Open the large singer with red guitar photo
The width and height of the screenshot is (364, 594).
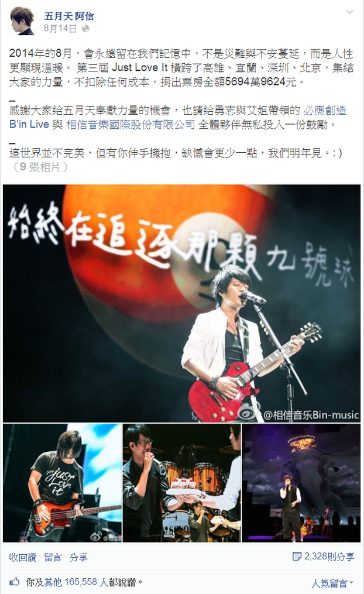pyautogui.click(x=181, y=303)
